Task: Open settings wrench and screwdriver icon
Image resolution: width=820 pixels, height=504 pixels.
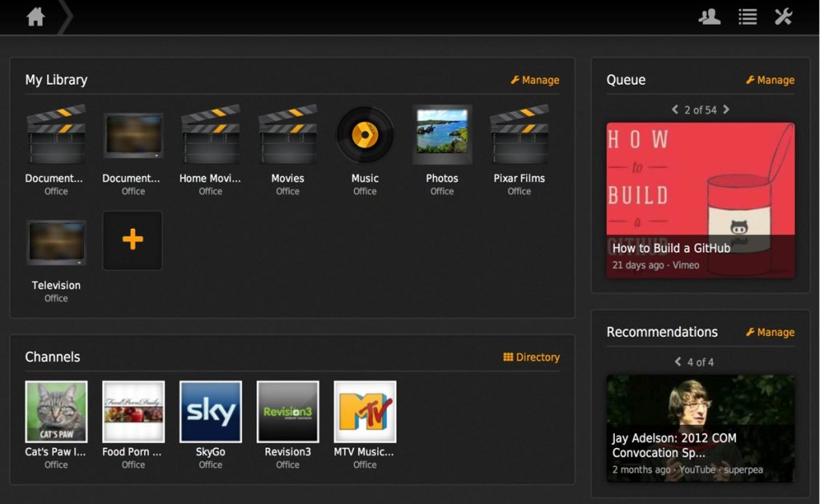Action: 783,17
